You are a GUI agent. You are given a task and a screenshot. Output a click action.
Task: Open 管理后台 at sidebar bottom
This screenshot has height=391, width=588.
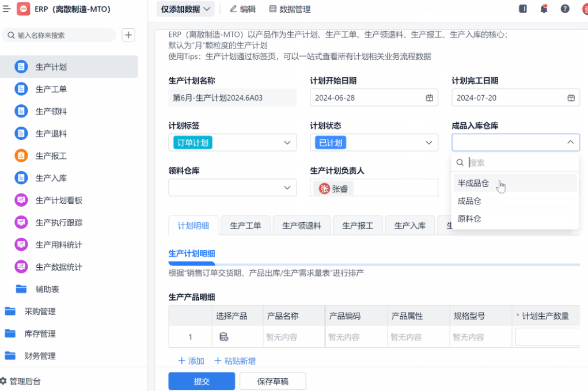click(21, 381)
